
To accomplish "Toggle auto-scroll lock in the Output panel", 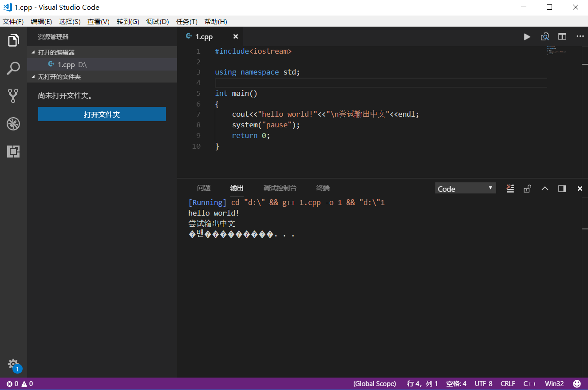I will pyautogui.click(x=527, y=188).
